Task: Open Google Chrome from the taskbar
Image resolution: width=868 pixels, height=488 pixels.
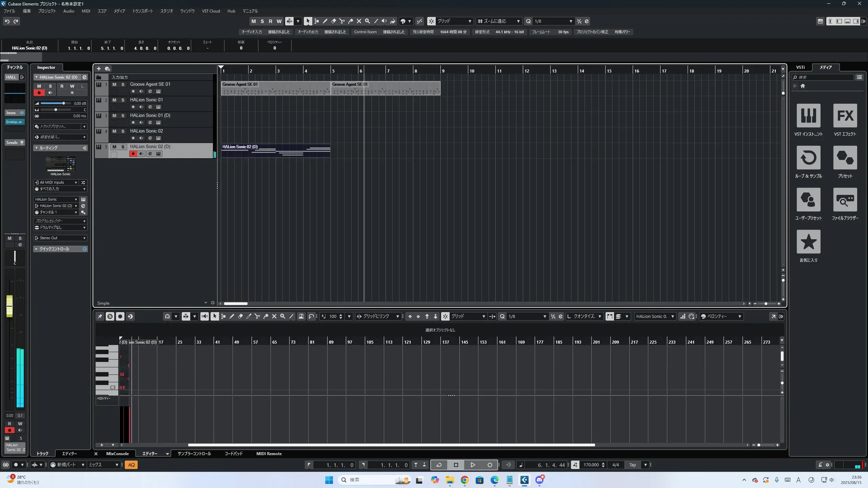Action: [465, 480]
